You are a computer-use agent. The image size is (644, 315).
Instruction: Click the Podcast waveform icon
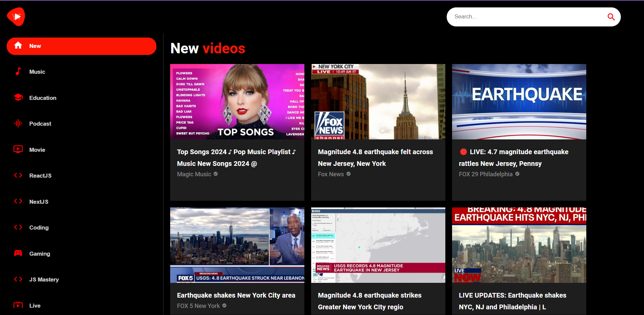18,123
